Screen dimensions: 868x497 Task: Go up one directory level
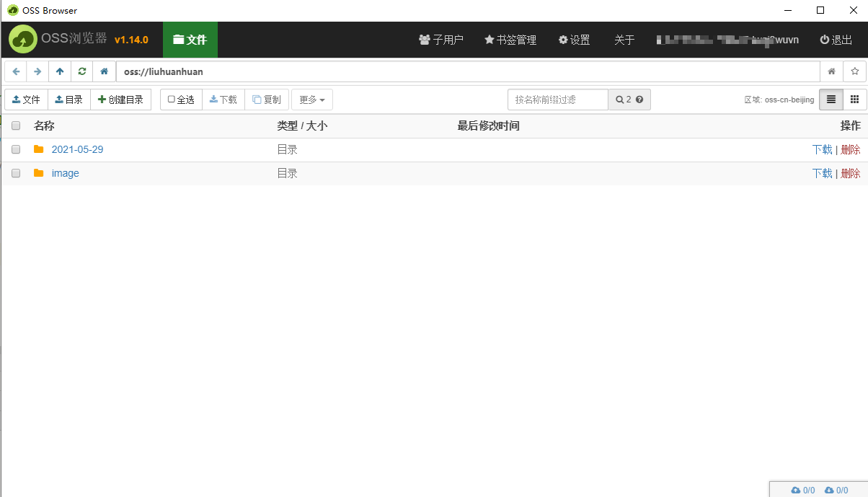pos(60,71)
